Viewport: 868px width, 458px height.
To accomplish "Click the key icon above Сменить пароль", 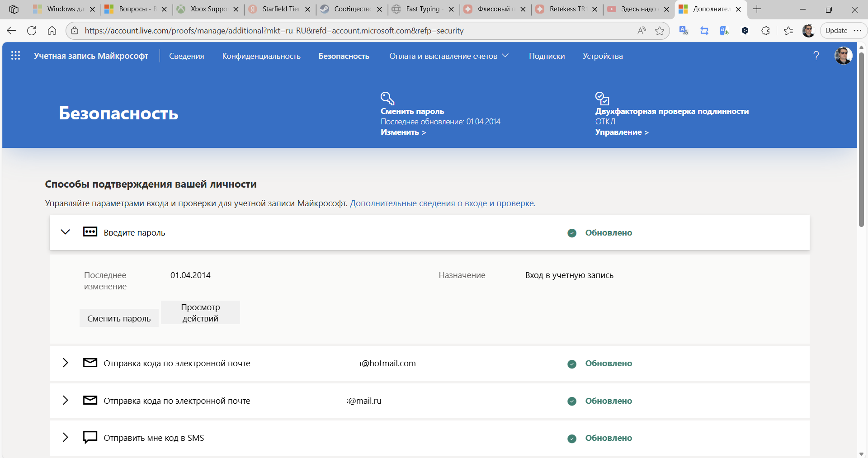I will [387, 98].
